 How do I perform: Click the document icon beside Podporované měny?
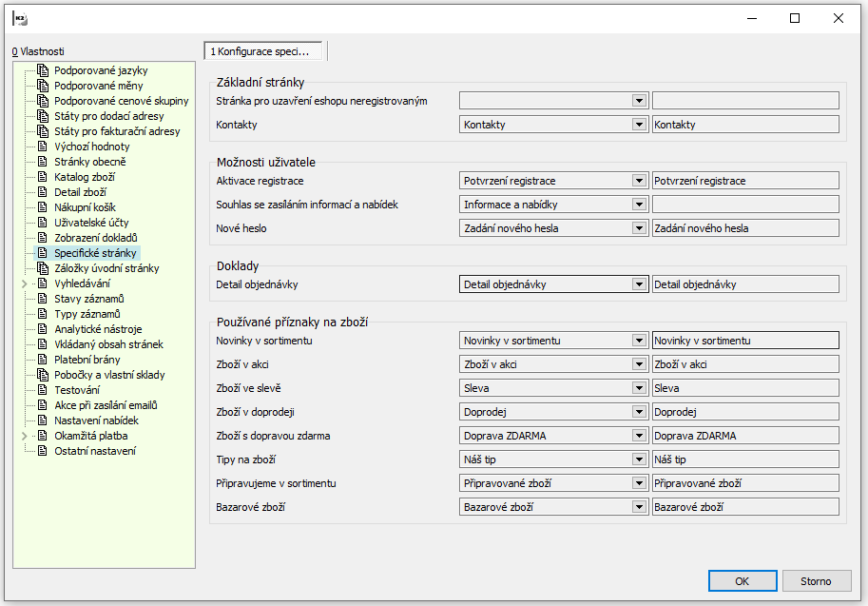click(x=43, y=86)
